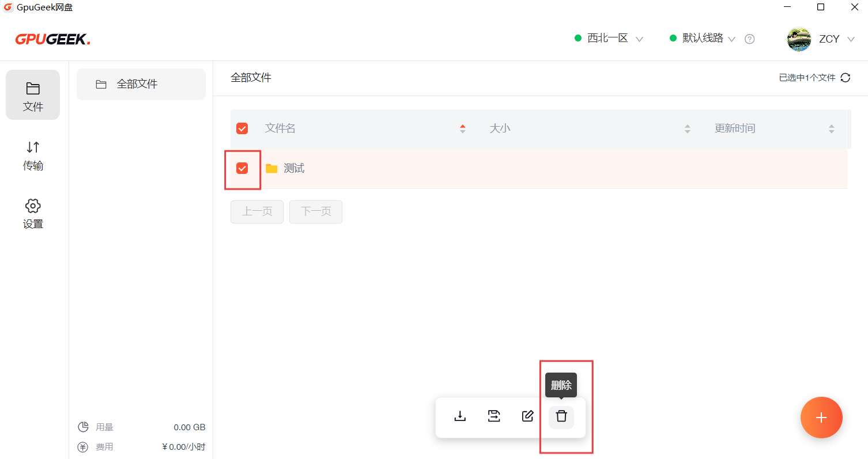Click the orange plus upload button
This screenshot has height=459, width=868.
(x=821, y=418)
